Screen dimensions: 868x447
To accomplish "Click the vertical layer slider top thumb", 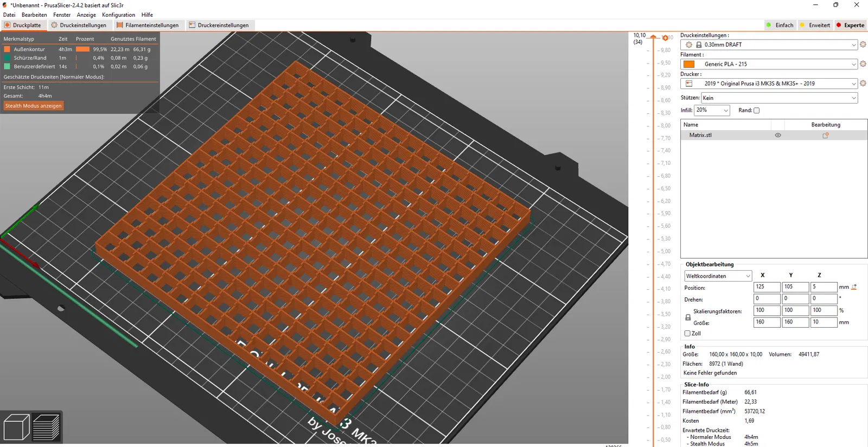I will (x=653, y=37).
